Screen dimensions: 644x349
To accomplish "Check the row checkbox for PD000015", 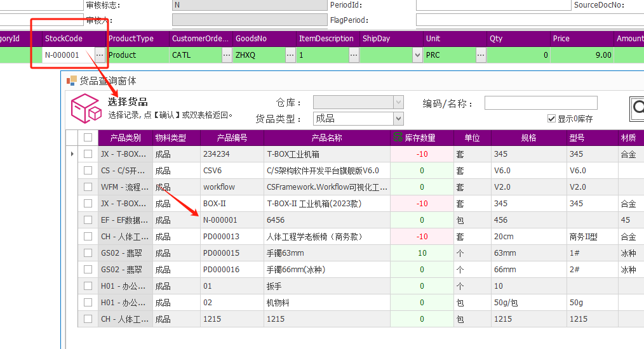I will click(x=88, y=253).
